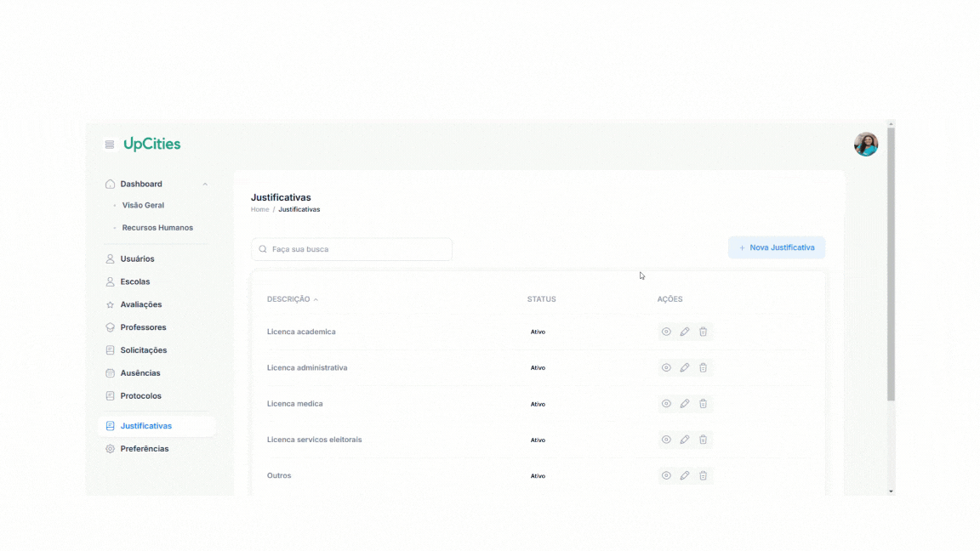Delete Licenca academica with trash icon
This screenshot has width=980, height=551.
(x=704, y=332)
